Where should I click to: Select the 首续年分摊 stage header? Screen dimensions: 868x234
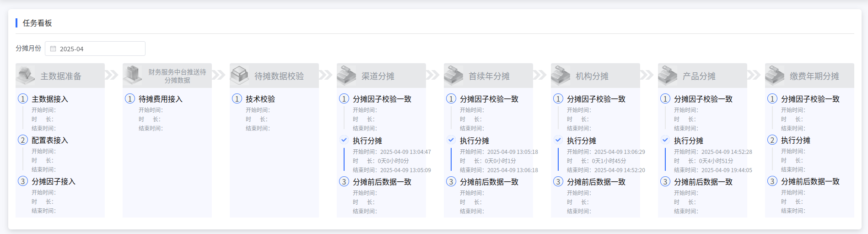tap(488, 76)
